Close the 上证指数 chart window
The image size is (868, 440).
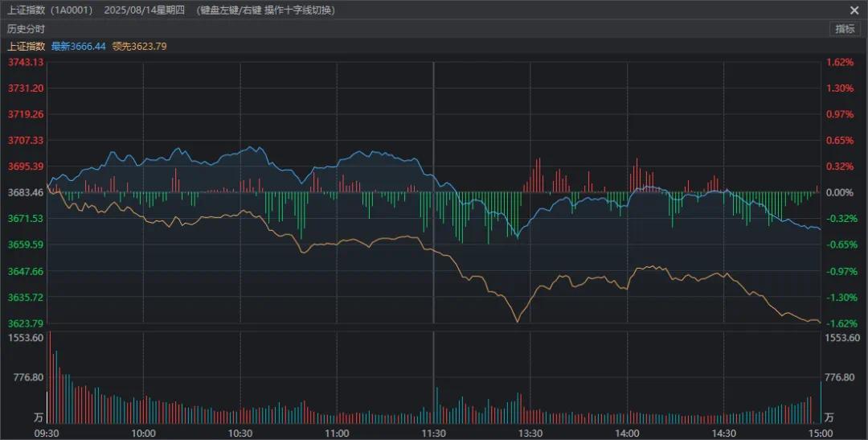tap(854, 10)
